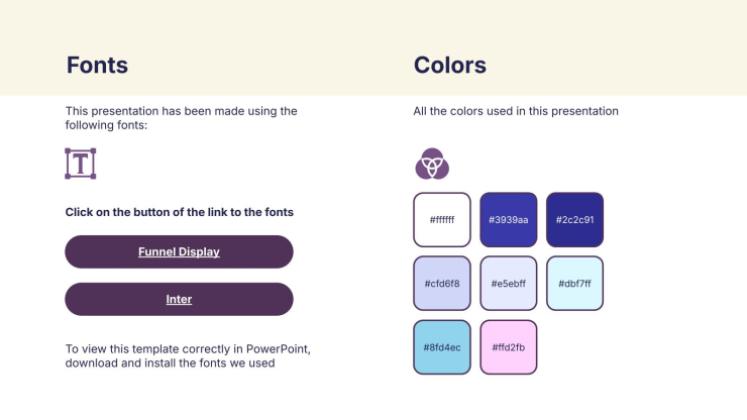This screenshot has height=420, width=747.
Task: Choose the dark navy #2c2c91 swatch
Action: pyautogui.click(x=575, y=220)
